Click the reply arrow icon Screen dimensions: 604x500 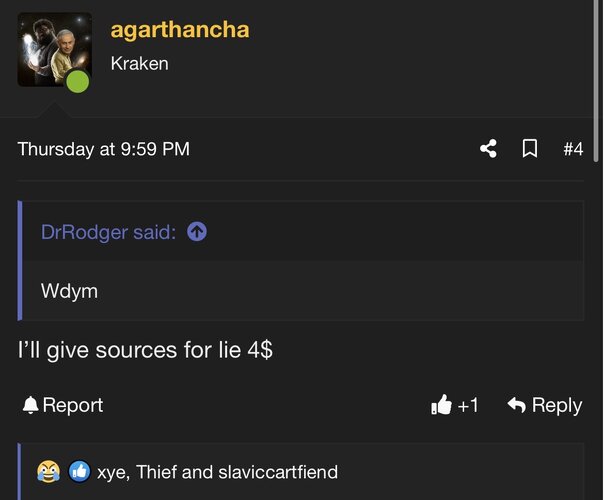click(517, 405)
